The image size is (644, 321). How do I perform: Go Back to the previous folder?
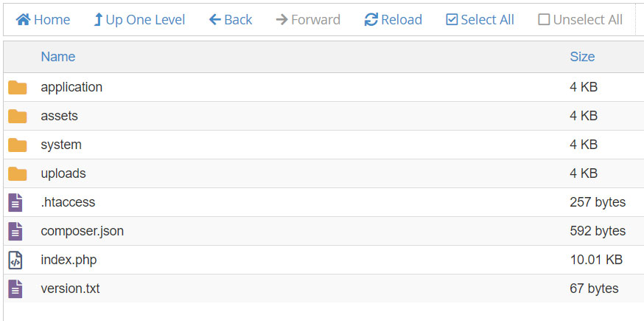[231, 20]
